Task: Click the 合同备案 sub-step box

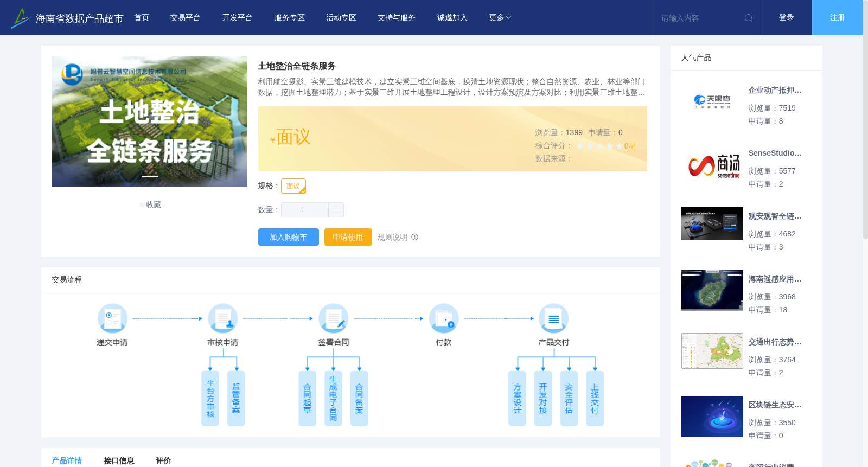Action: tap(359, 399)
